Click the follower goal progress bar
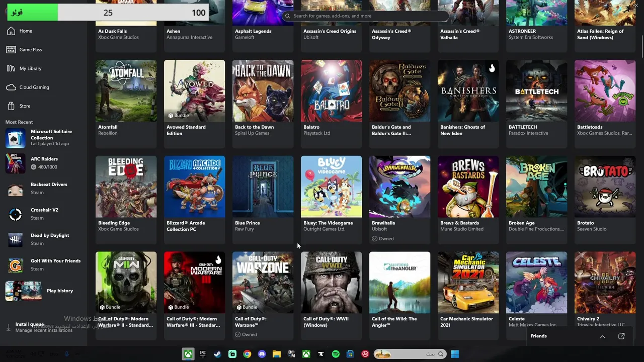This screenshot has width=644, height=362. [x=108, y=12]
